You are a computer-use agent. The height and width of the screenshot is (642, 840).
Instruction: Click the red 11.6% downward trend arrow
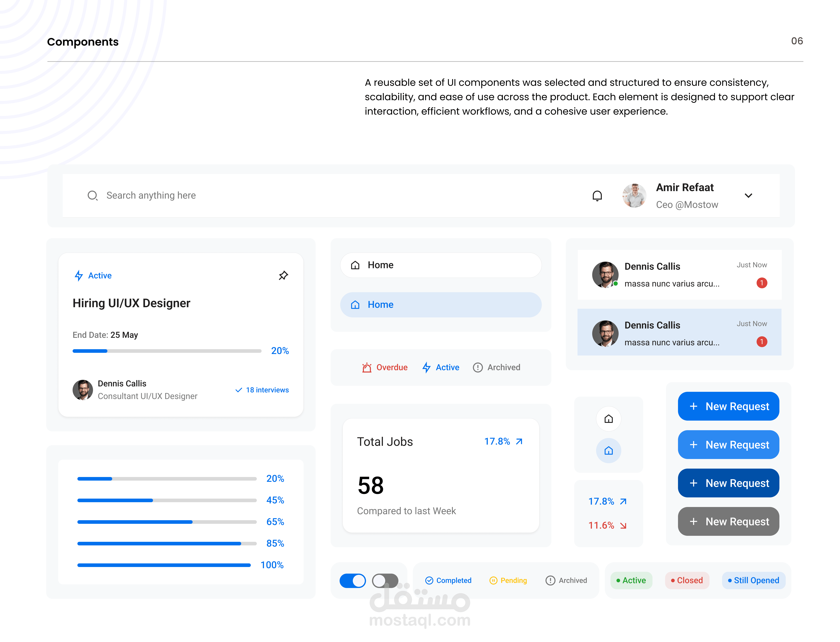[x=623, y=526]
